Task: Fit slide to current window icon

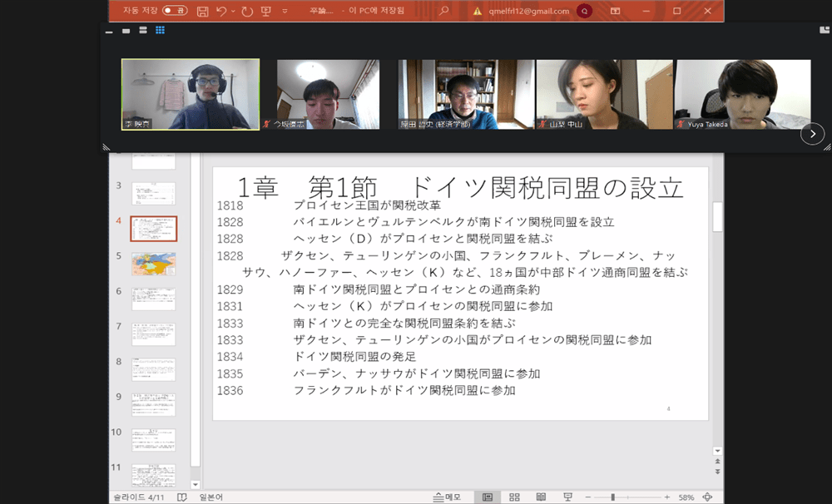Action: [707, 497]
